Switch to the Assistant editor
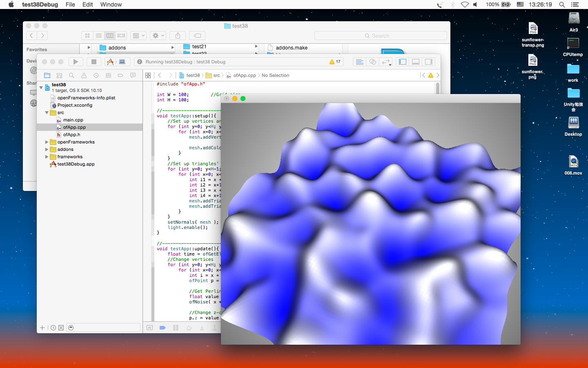 [x=372, y=62]
